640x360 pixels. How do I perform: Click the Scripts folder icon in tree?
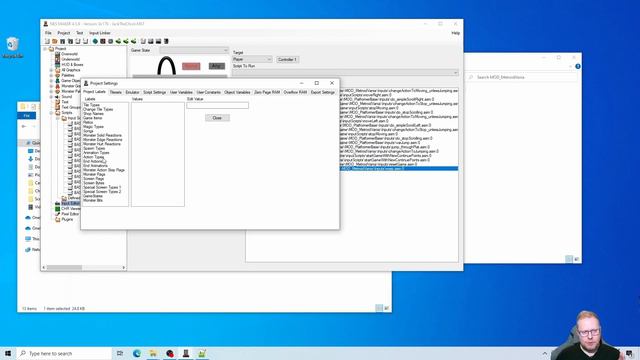(x=58, y=113)
